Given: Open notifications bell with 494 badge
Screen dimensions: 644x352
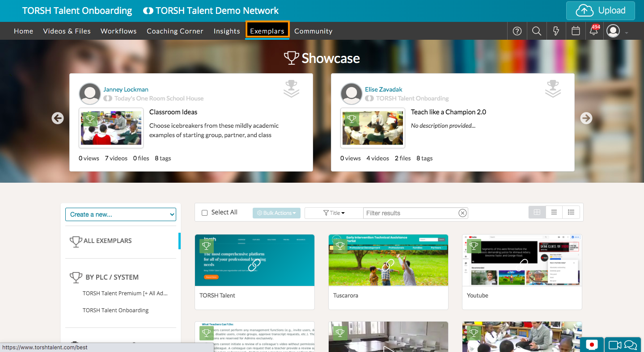Looking at the screenshot, I should click(594, 31).
